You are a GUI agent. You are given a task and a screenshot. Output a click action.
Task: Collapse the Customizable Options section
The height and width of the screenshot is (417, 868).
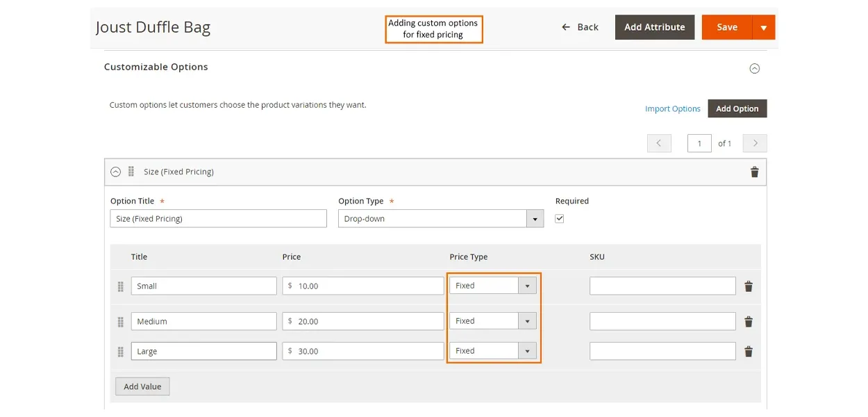coord(754,68)
